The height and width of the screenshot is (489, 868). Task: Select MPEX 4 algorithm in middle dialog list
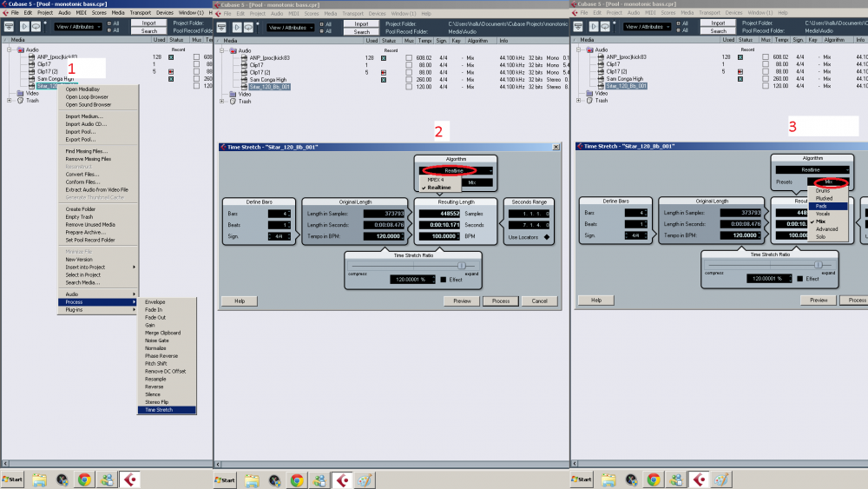click(x=436, y=180)
